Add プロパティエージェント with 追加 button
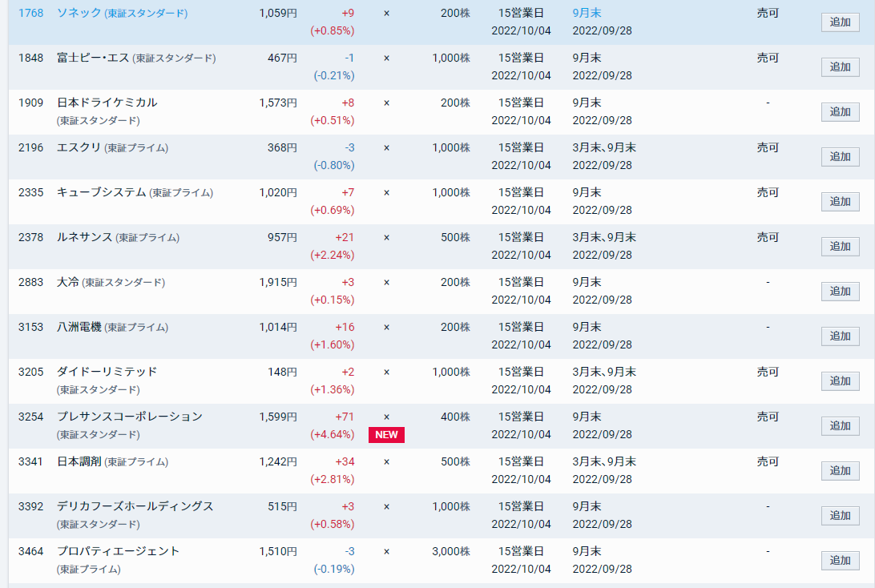The height and width of the screenshot is (588, 875). click(x=840, y=561)
